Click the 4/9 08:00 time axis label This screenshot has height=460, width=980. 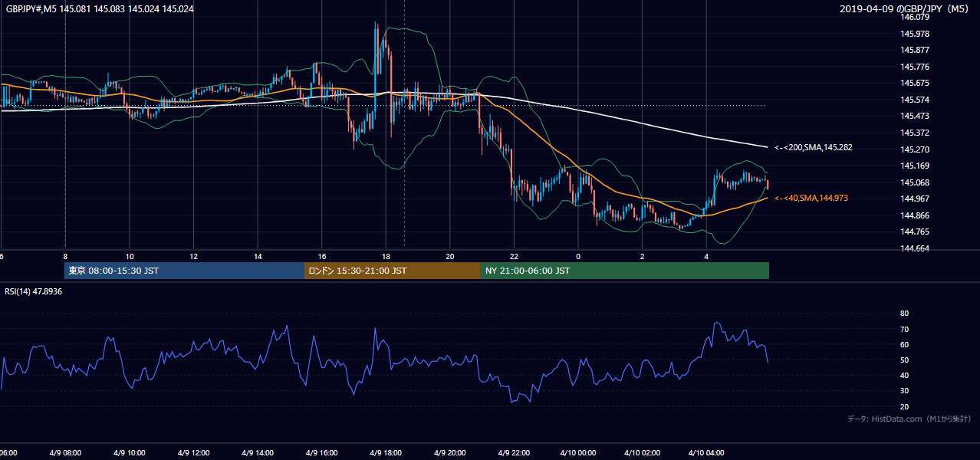(65, 452)
